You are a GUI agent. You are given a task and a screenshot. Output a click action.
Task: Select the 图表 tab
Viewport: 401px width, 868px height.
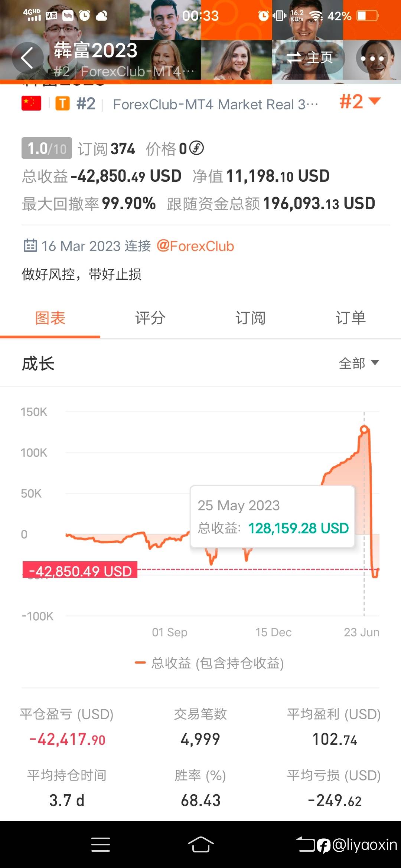pyautogui.click(x=50, y=318)
